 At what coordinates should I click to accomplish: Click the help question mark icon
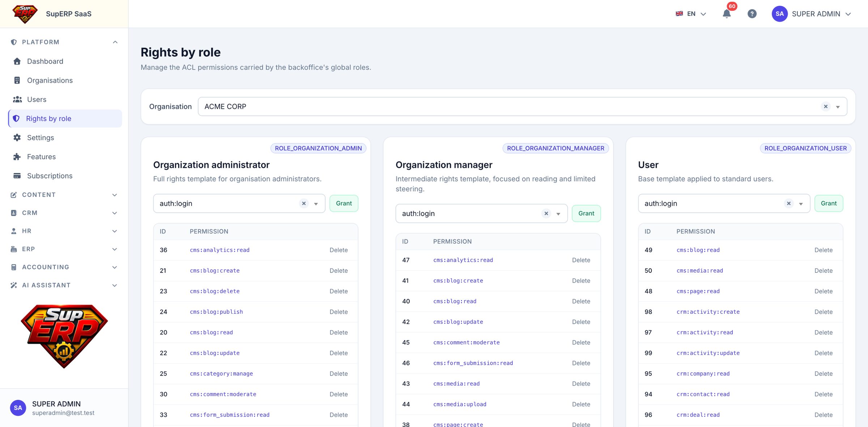[x=752, y=14]
